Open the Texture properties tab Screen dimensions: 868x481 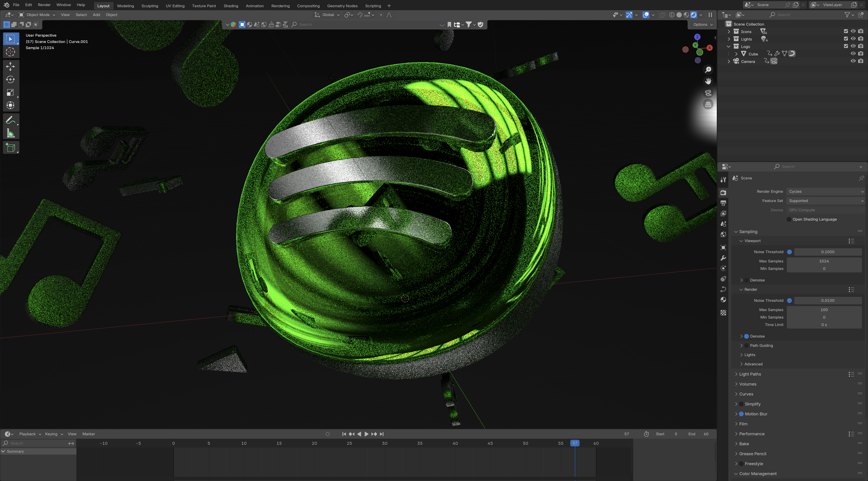tap(723, 313)
